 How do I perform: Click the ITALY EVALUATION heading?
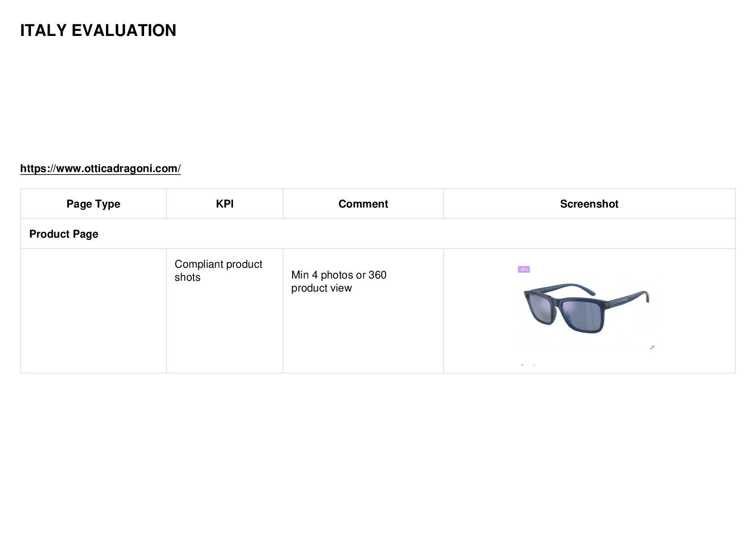(x=98, y=31)
